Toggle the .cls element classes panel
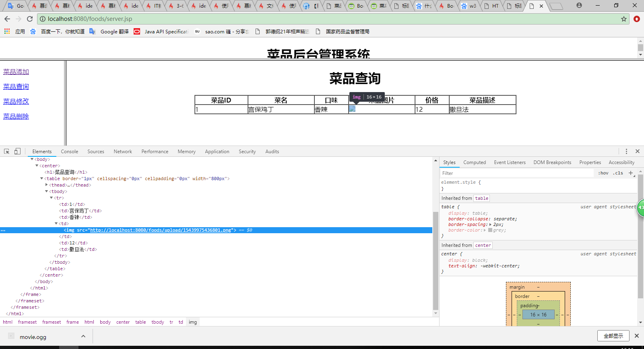 point(618,173)
